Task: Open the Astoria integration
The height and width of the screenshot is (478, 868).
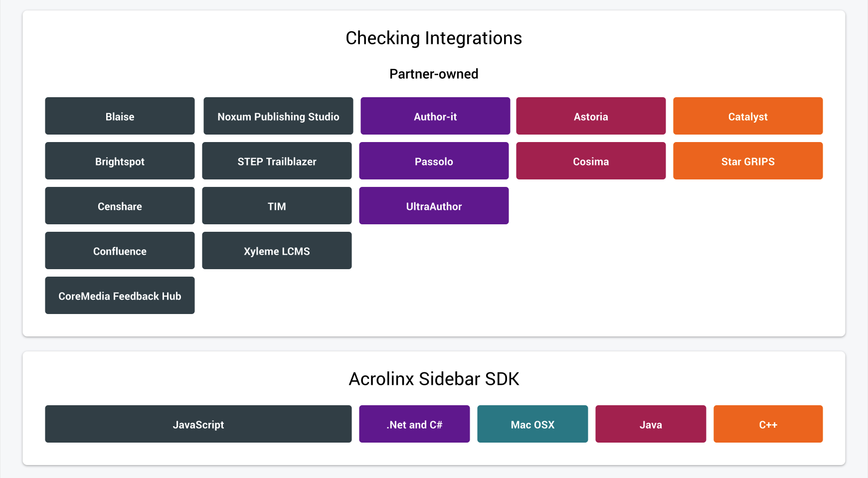Action: 591,116
